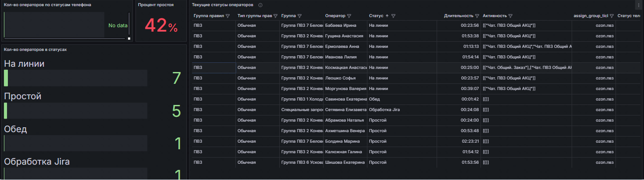The height and width of the screenshot is (180, 644).
Task: Open filter for Группа правил column
Action: [x=228, y=16]
